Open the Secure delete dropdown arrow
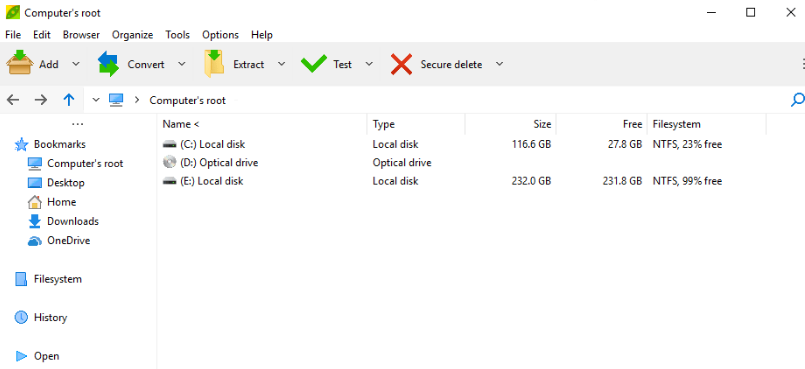This screenshot has height=369, width=805. (x=499, y=64)
